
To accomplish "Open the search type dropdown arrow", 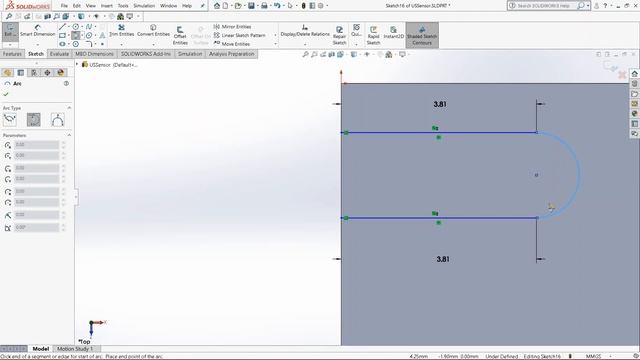I will click(x=588, y=6).
